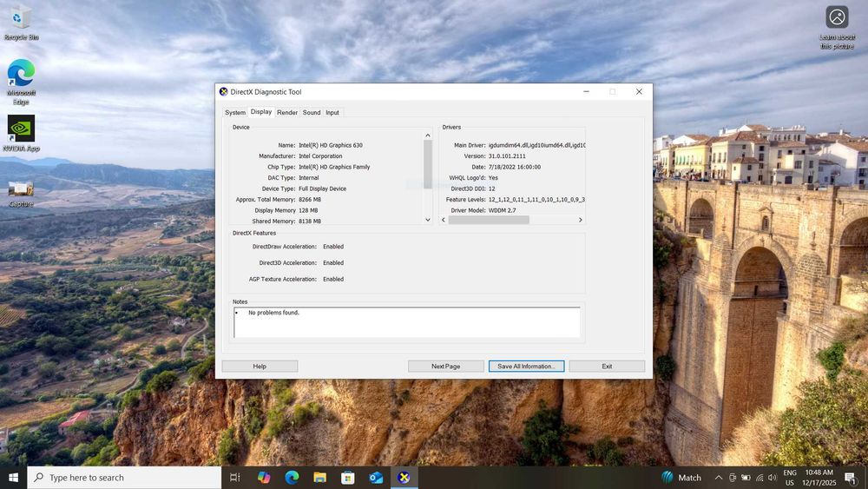Click the Drivers scroll right arrow
The width and height of the screenshot is (868, 489).
(x=580, y=220)
